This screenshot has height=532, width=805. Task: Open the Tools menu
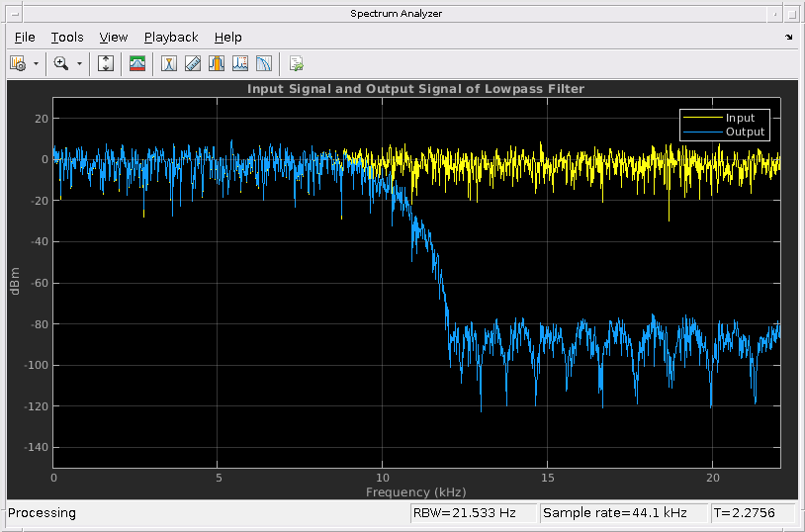[x=67, y=38]
